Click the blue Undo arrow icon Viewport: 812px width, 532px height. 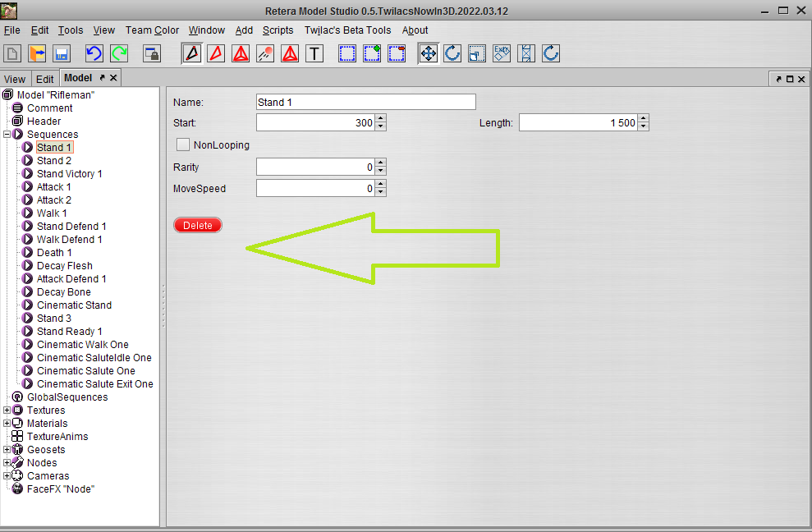pyautogui.click(x=94, y=53)
